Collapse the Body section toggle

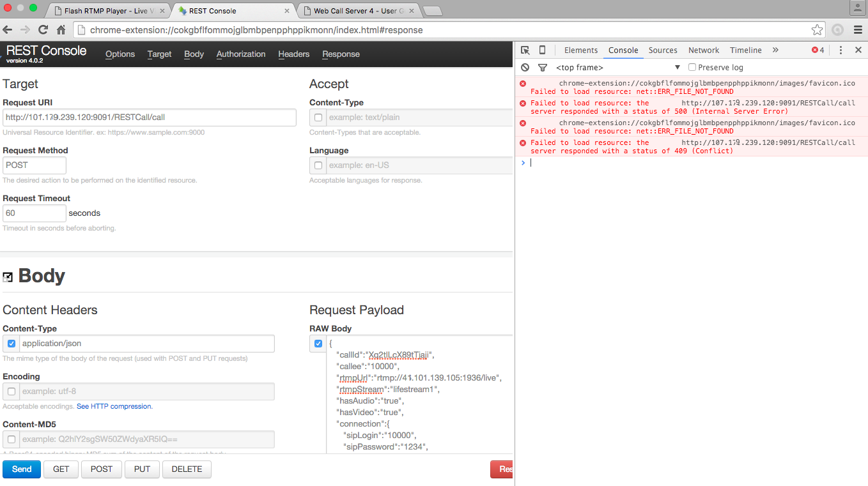click(8, 277)
